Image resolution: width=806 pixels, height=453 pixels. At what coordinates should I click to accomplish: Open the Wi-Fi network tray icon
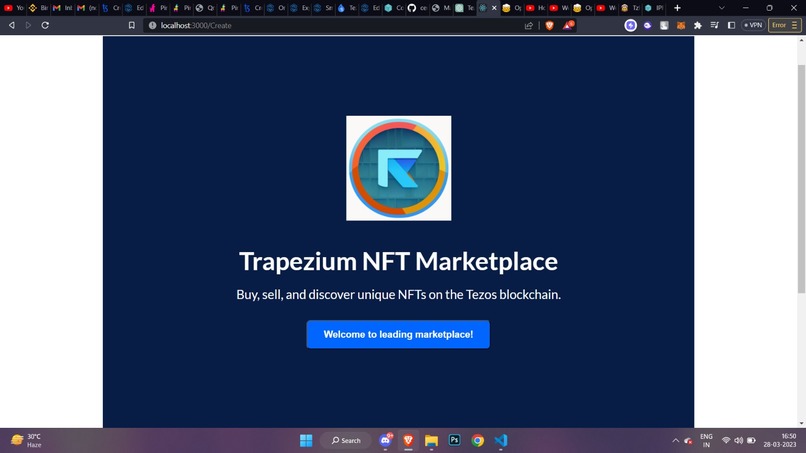point(726,441)
